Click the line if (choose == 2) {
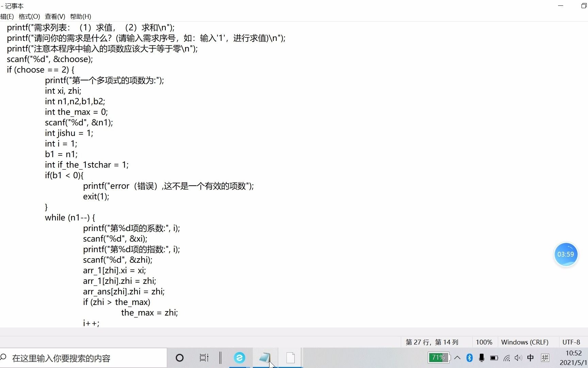 point(40,70)
